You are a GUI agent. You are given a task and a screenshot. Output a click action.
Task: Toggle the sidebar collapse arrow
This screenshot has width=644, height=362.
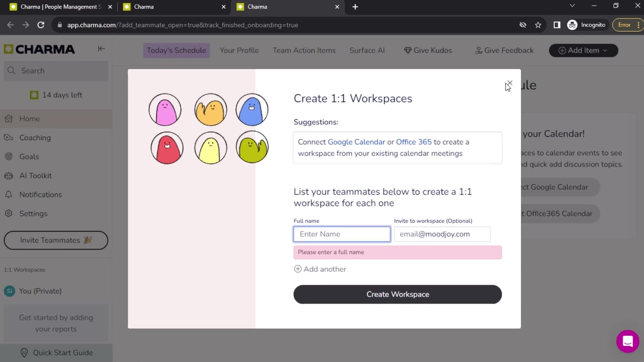[101, 49]
